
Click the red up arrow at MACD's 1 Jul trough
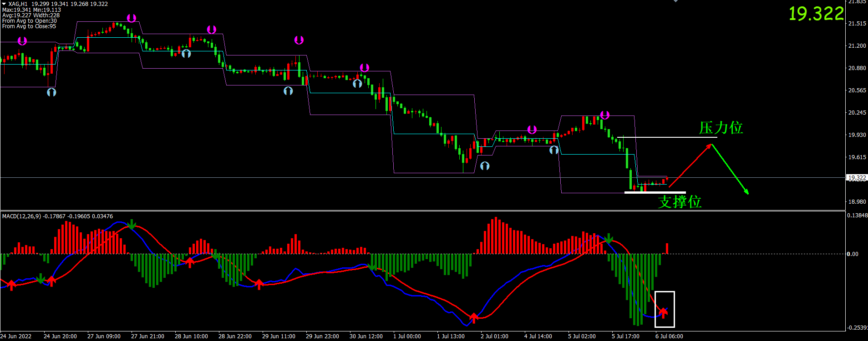tap(474, 317)
